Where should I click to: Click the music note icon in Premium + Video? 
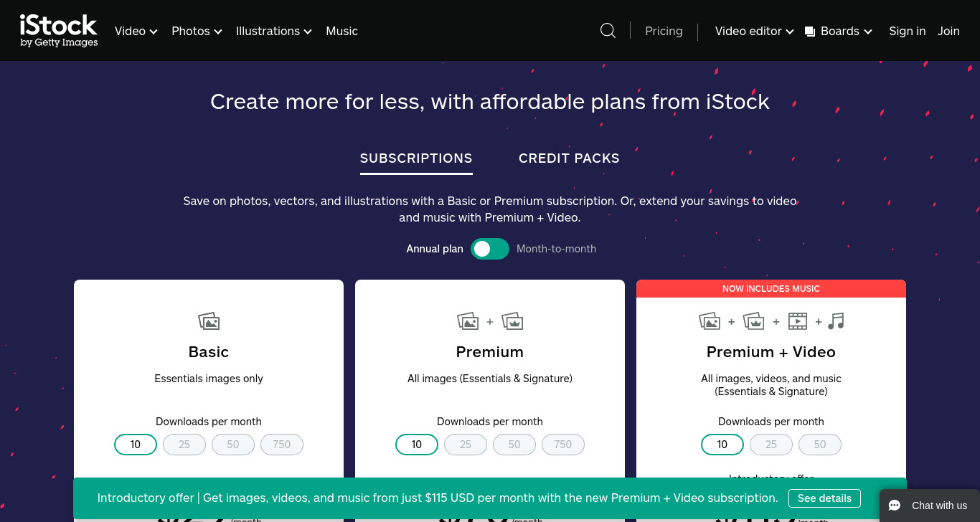[836, 321]
